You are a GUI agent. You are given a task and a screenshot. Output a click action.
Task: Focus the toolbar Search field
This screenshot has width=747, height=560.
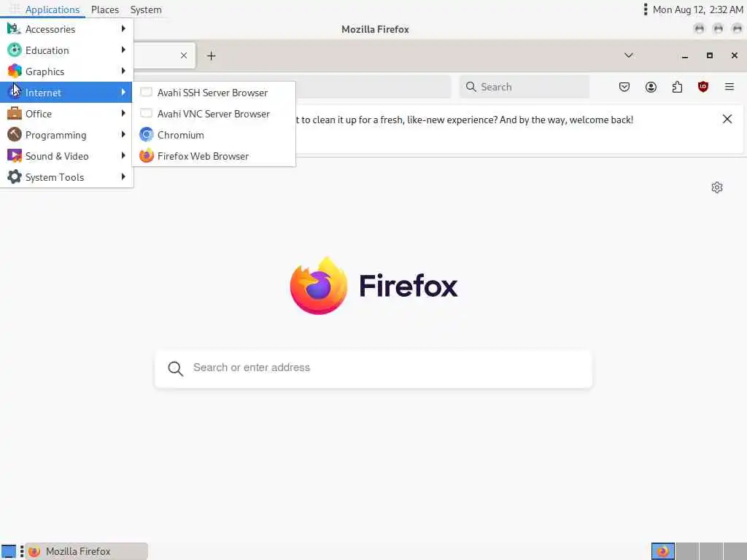pyautogui.click(x=524, y=87)
